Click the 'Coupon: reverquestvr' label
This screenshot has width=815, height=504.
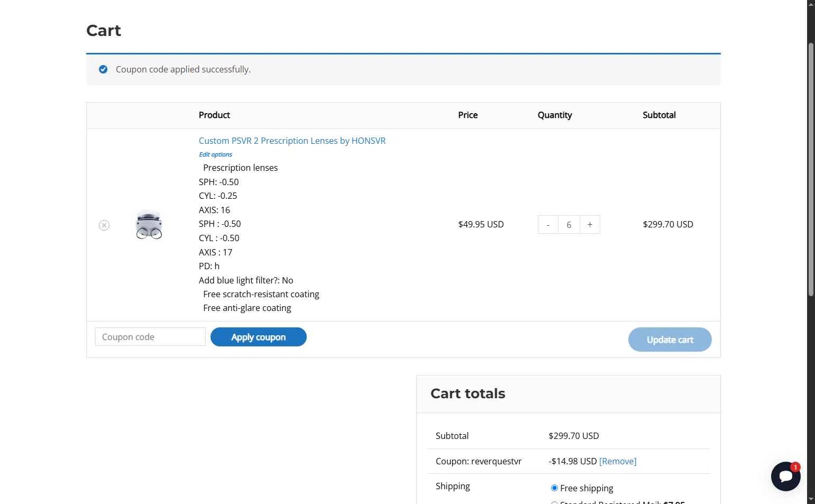[479, 461]
